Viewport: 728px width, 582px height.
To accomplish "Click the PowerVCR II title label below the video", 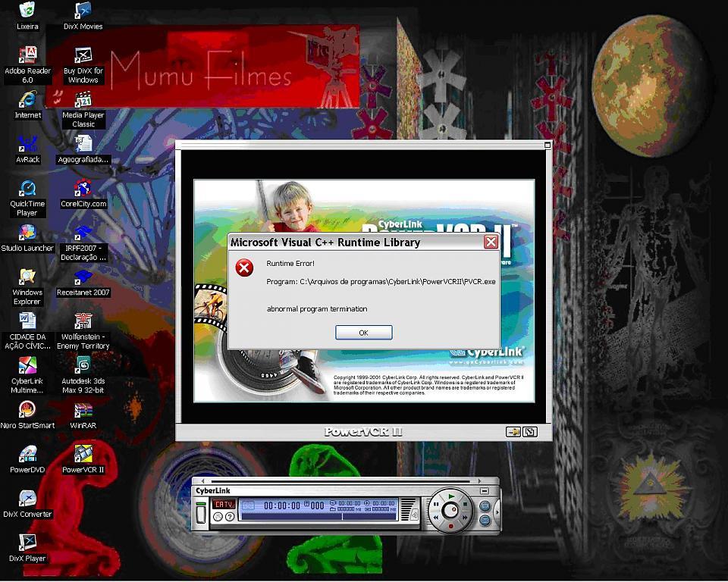I will pyautogui.click(x=363, y=432).
